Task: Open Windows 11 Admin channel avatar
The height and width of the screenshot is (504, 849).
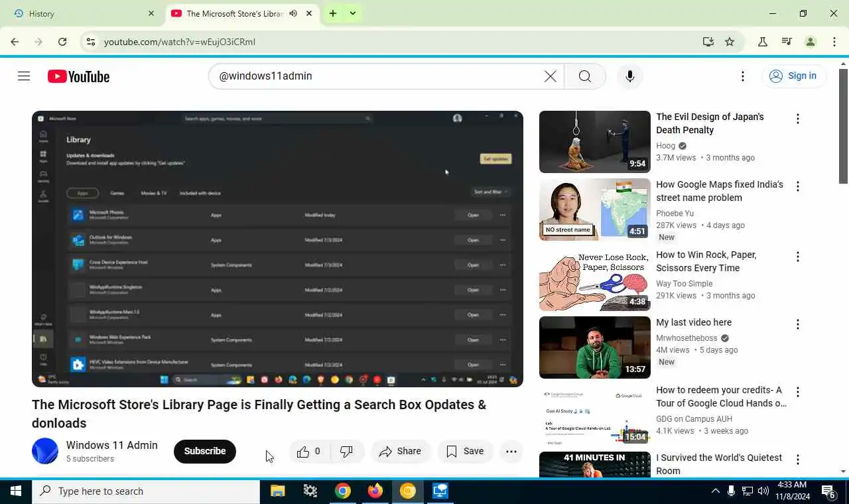Action: (x=45, y=451)
